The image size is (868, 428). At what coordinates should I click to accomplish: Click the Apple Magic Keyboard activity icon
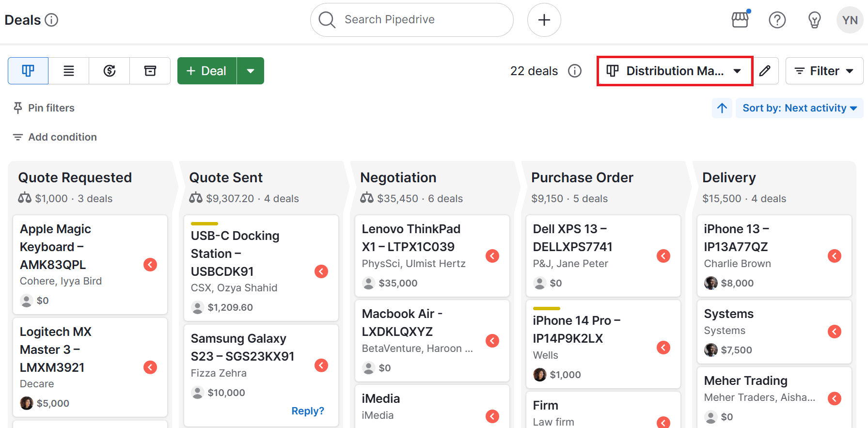tap(150, 265)
